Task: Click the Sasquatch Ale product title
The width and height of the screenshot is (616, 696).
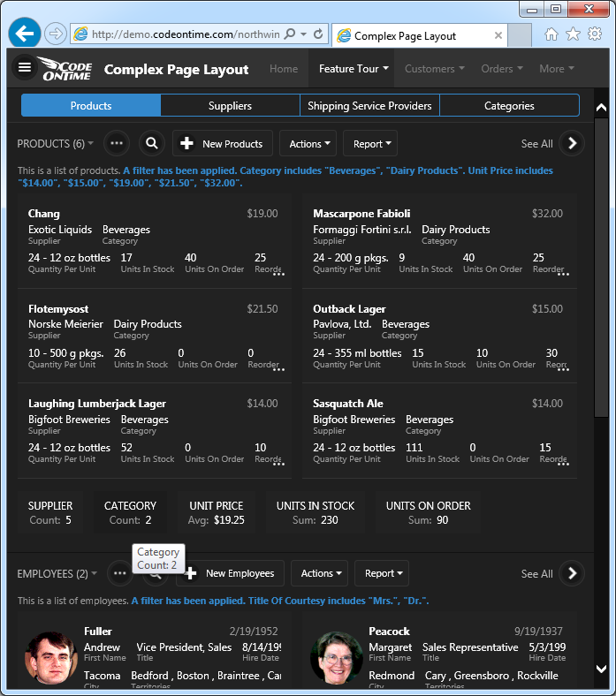Action: pos(348,404)
